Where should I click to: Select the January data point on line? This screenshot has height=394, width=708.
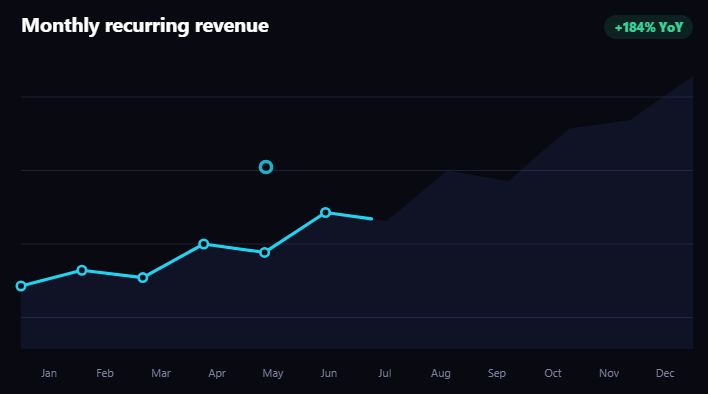[x=21, y=286]
